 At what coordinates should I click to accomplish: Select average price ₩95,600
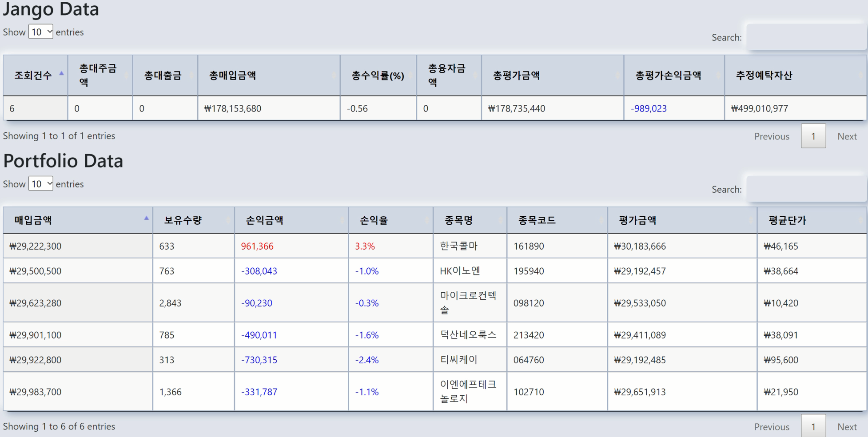[812, 360]
